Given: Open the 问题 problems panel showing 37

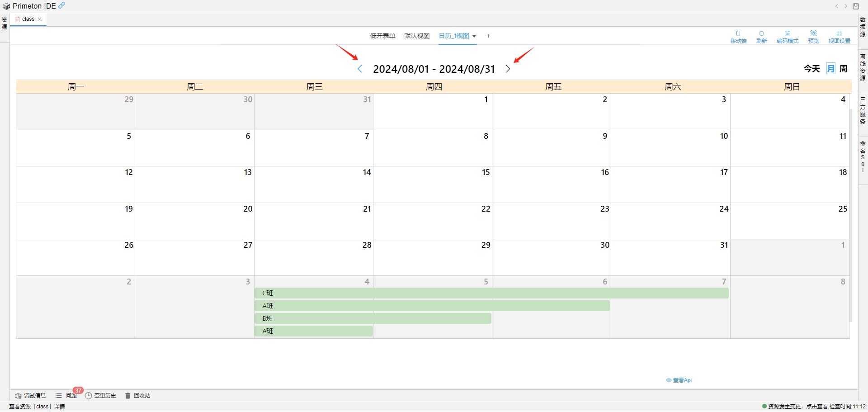Looking at the screenshot, I should point(67,395).
